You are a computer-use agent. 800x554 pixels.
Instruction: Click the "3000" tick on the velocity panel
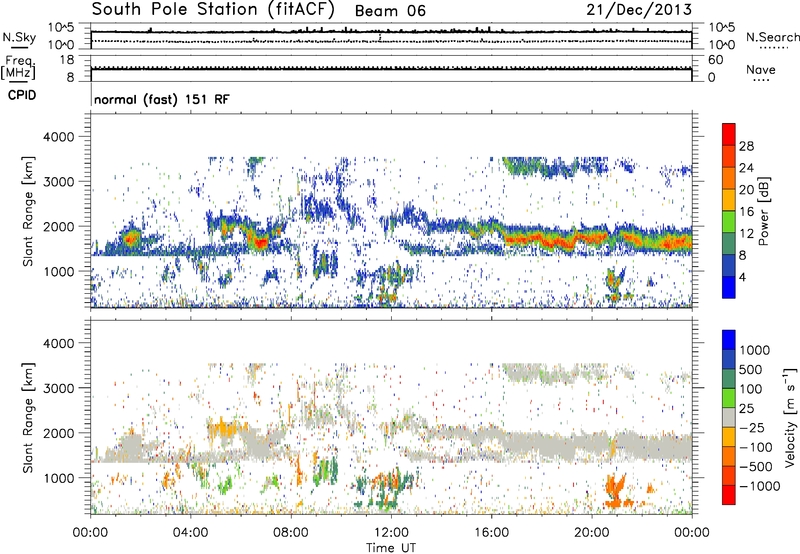coord(58,388)
